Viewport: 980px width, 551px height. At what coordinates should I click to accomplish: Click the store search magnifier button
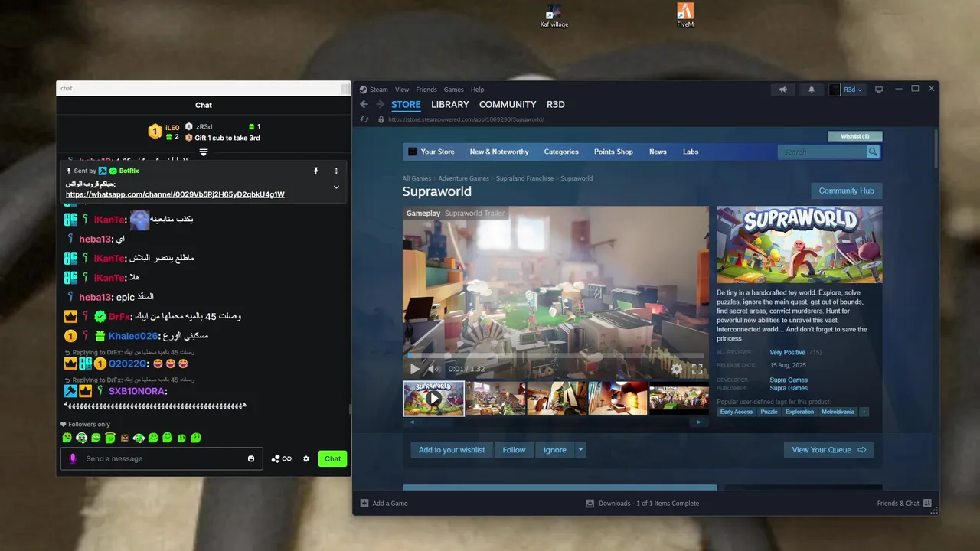[x=873, y=152]
